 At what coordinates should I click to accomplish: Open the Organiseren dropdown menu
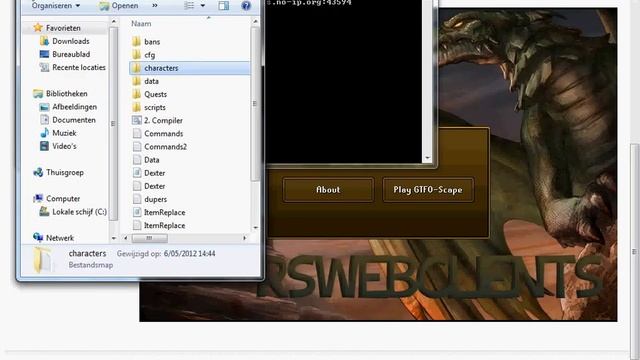[56, 6]
